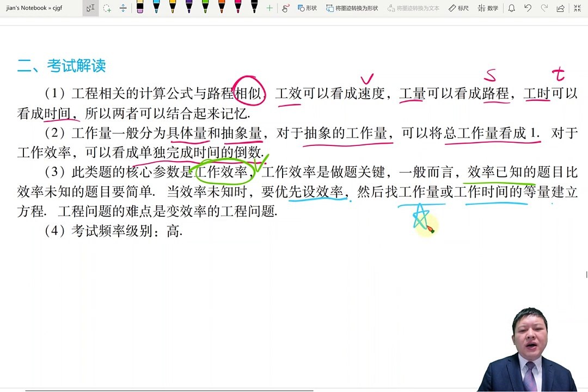
Task: Select the green pen
Action: pyautogui.click(x=205, y=7)
